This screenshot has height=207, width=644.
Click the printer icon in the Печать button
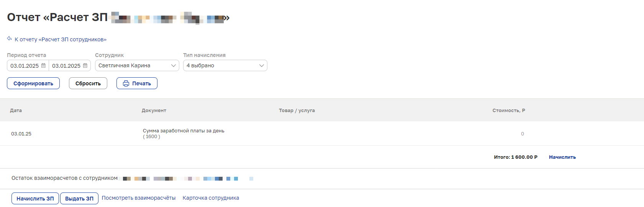(x=126, y=83)
